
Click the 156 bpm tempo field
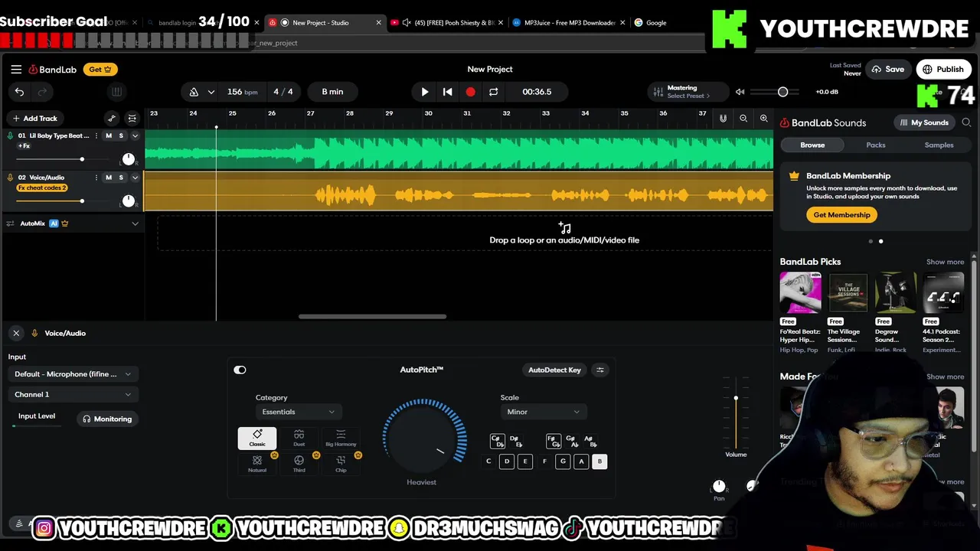(x=242, y=92)
